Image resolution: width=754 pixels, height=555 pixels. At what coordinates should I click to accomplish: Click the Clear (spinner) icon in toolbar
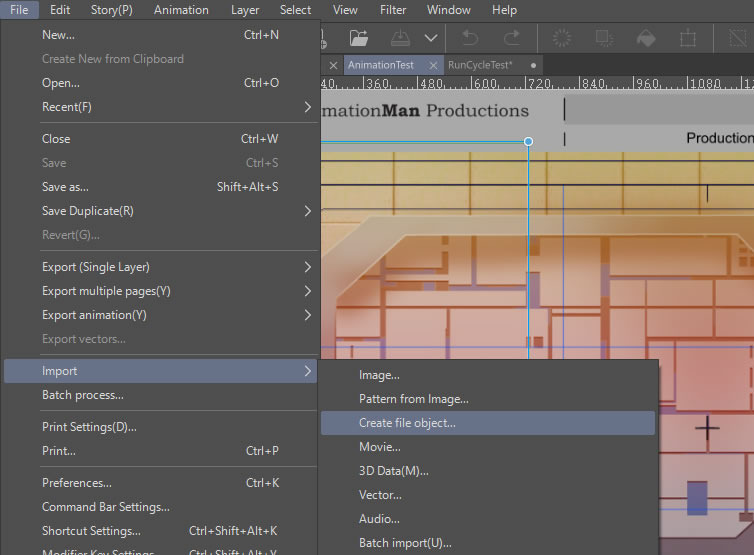[x=562, y=38]
